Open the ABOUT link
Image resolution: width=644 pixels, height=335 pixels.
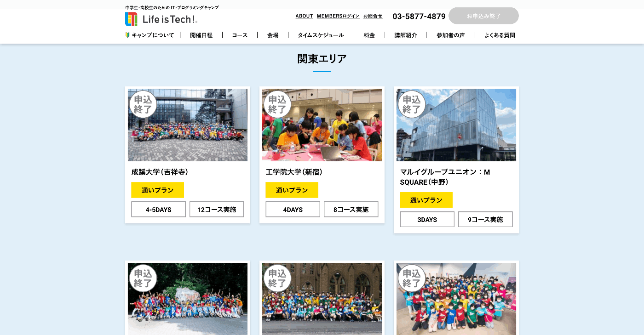pos(304,16)
